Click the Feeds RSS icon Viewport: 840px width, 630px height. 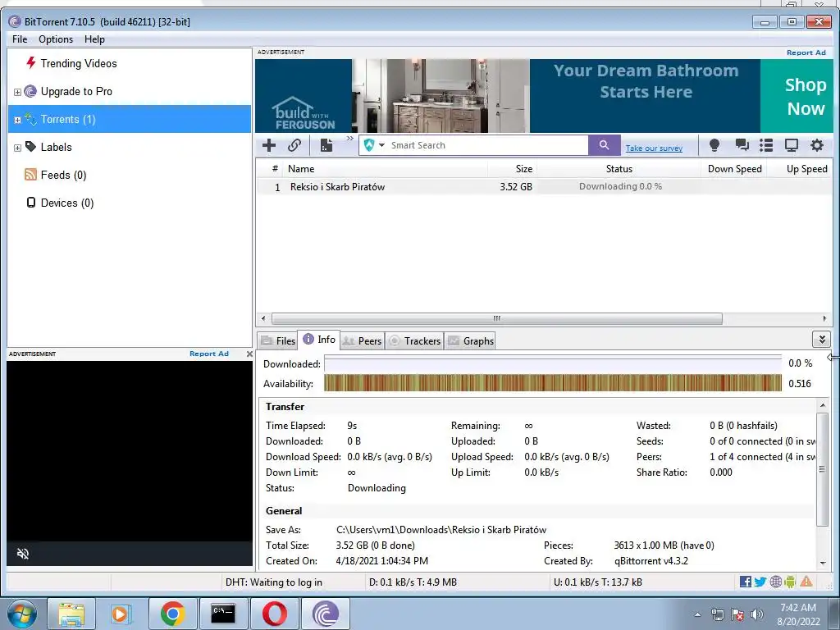coord(30,174)
